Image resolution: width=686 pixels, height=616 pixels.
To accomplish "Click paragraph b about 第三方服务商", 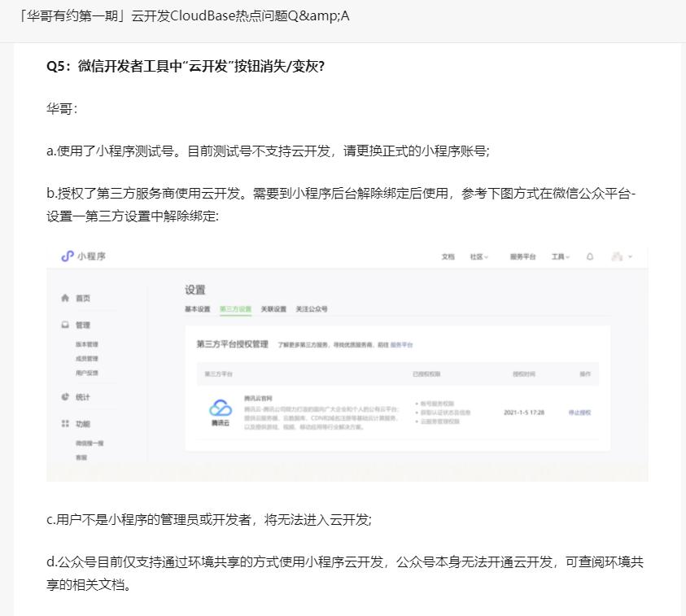I will 341,205.
